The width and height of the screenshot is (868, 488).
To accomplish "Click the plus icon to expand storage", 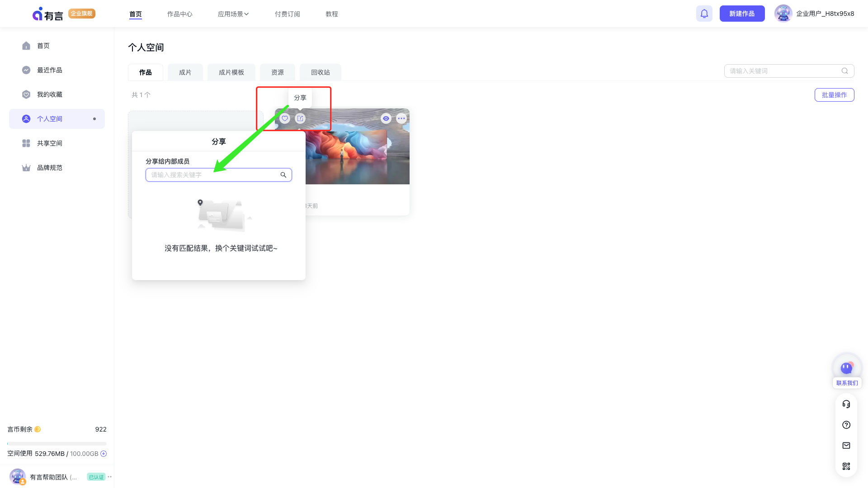I will tap(104, 454).
